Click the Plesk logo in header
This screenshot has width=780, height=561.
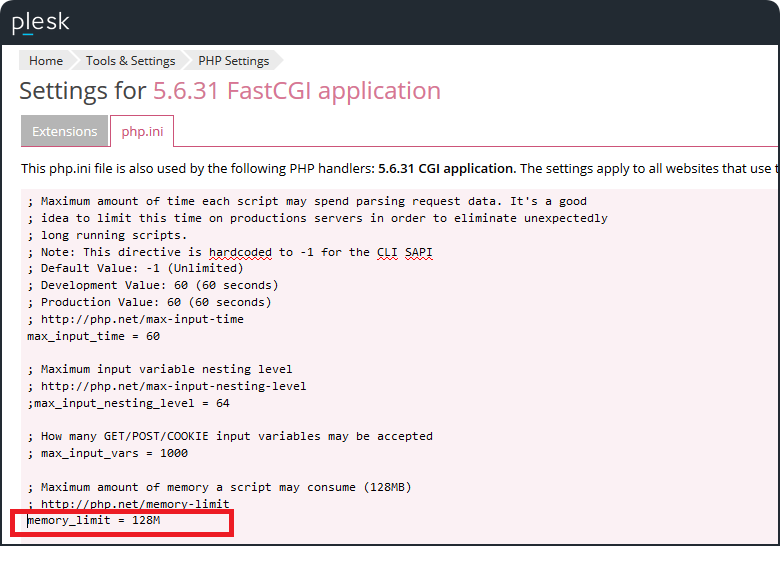(40, 22)
